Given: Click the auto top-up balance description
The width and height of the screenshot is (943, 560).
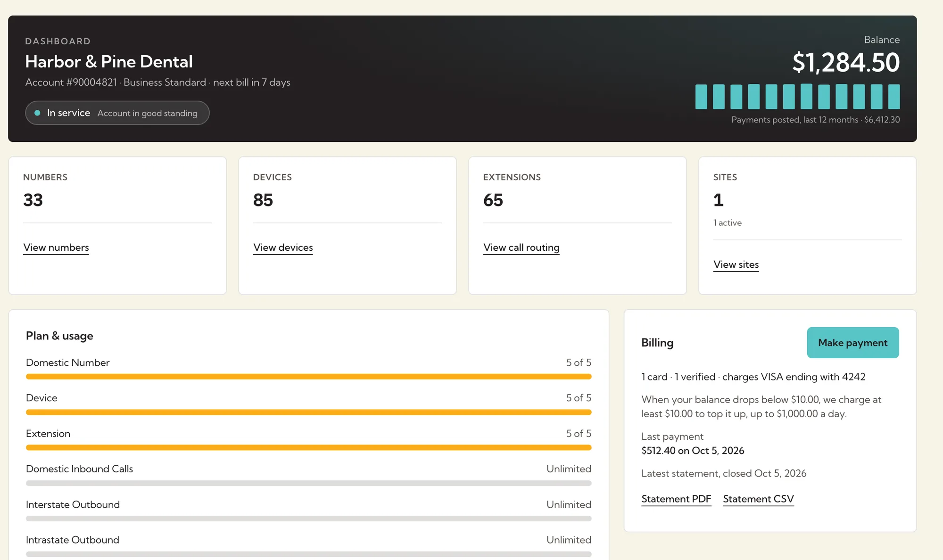Looking at the screenshot, I should [x=761, y=406].
